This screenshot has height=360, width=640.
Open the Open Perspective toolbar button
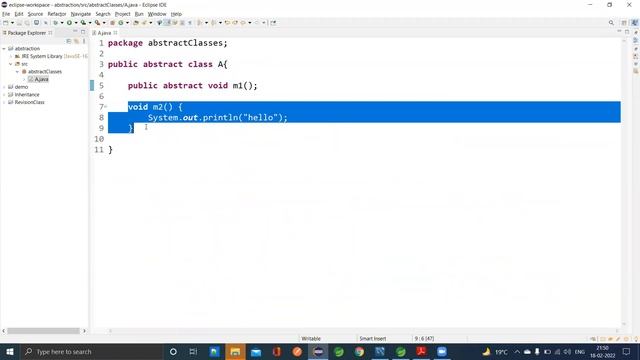pyautogui.click(x=624, y=23)
